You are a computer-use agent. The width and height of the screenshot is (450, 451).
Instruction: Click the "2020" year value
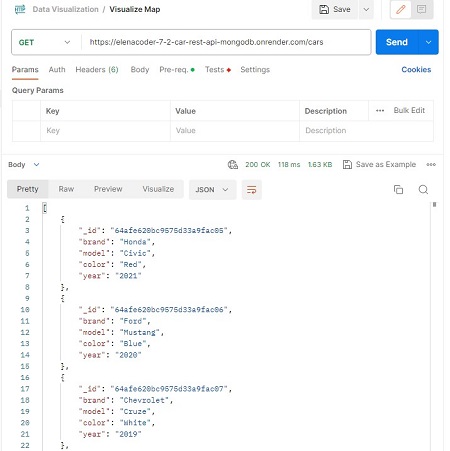coord(128,355)
